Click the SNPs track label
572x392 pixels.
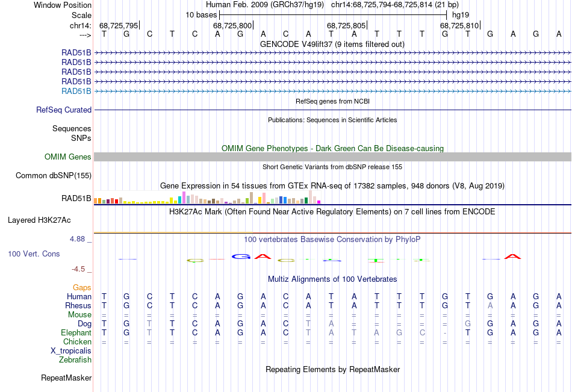(81, 138)
